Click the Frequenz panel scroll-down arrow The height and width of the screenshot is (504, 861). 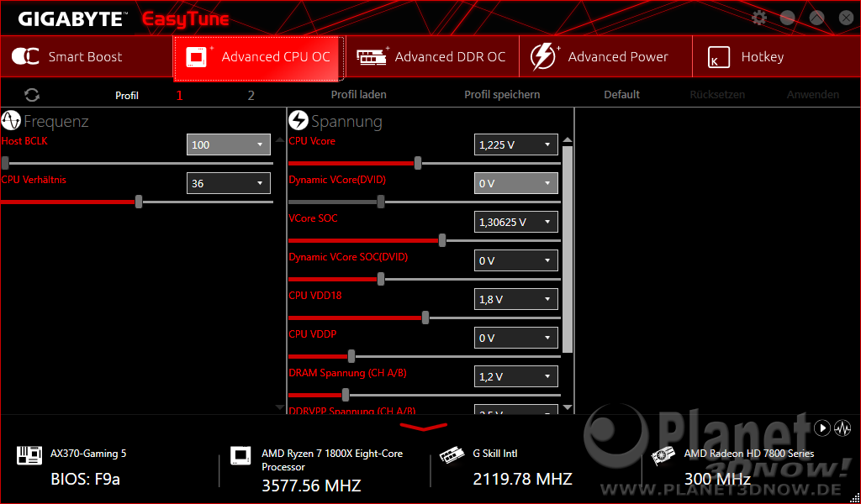click(x=280, y=407)
